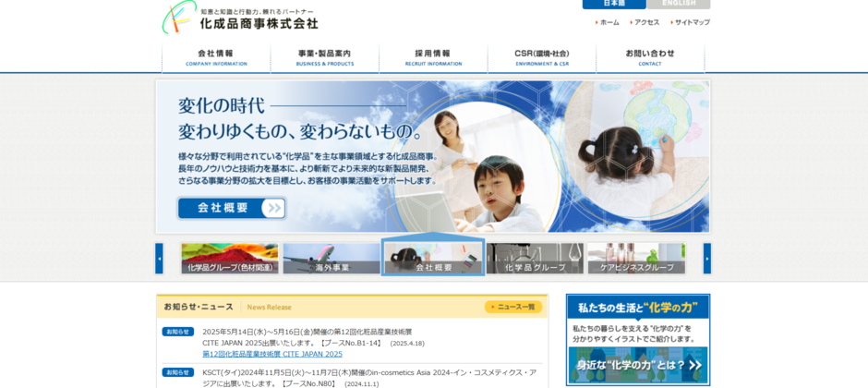868x388 pixels.
Task: Open お問い合わせ Contact menu
Action: (x=650, y=57)
